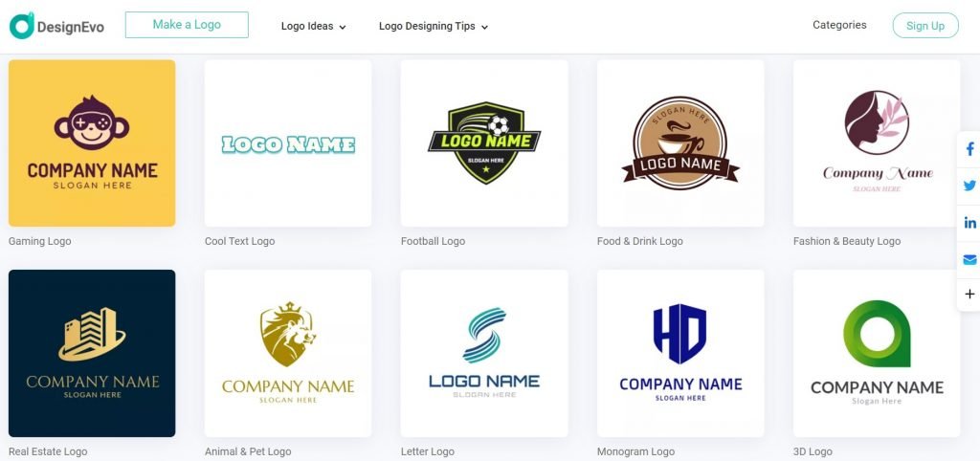Share via the Twitter bird icon

click(969, 186)
